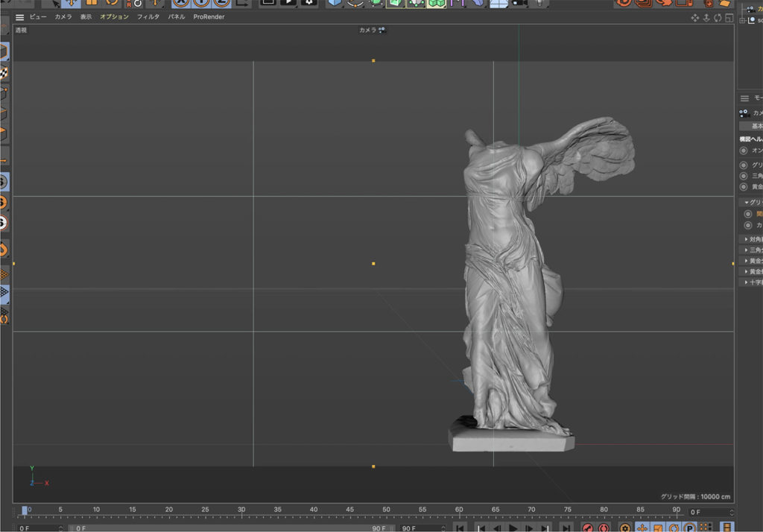Image resolution: width=763 pixels, height=532 pixels.
Task: Click the orange handle at viewport center
Action: click(x=373, y=264)
